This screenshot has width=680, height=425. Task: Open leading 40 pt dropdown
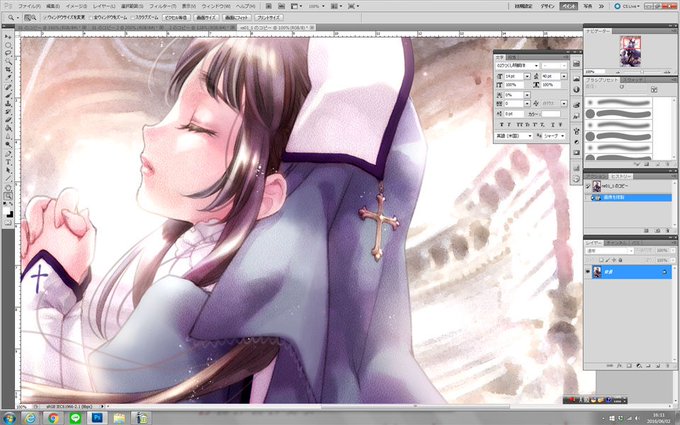(564, 76)
